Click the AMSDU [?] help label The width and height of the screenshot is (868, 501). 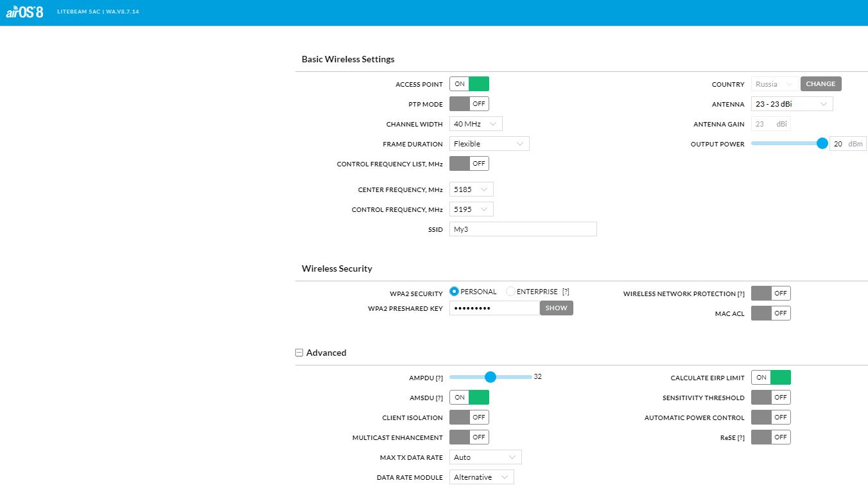click(439, 398)
